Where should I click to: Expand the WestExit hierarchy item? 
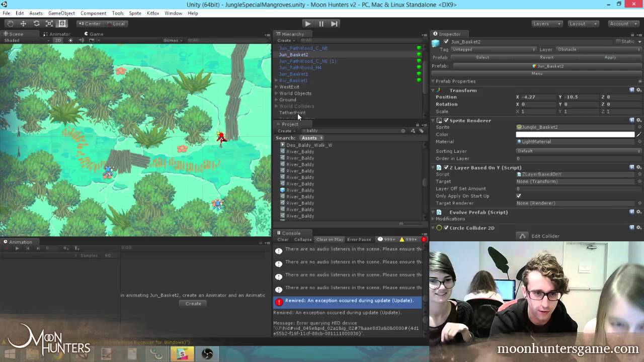pos(276,87)
